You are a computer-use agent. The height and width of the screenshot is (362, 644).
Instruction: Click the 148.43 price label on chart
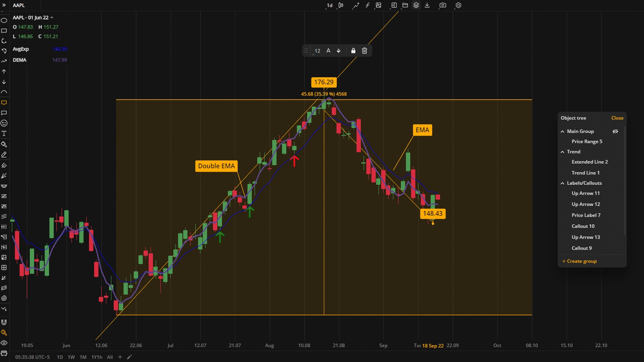pyautogui.click(x=433, y=213)
